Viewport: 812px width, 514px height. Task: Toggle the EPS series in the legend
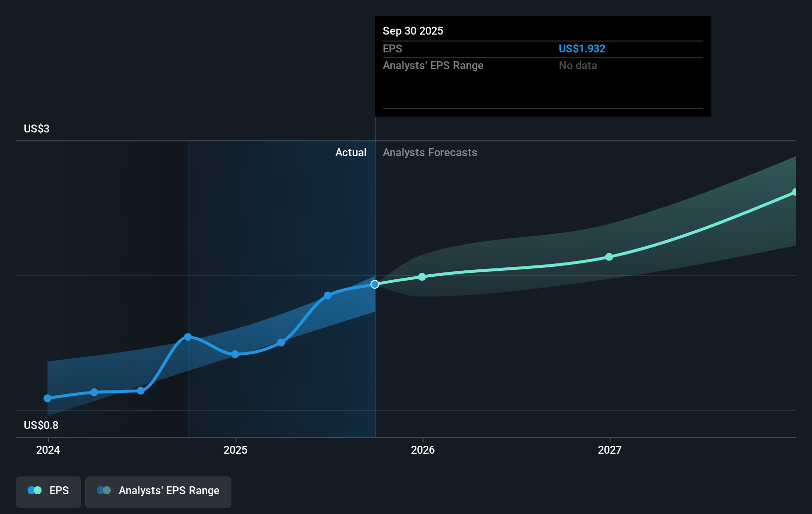pyautogui.click(x=48, y=491)
